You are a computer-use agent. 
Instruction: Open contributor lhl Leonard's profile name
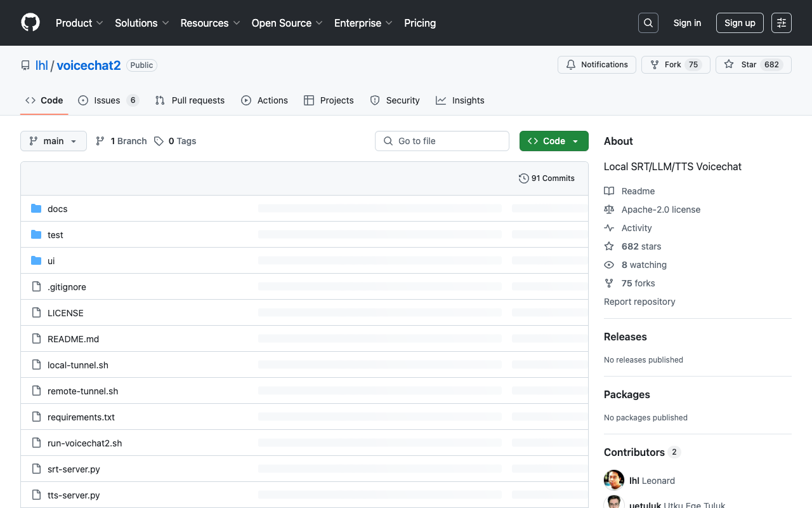pyautogui.click(x=652, y=481)
